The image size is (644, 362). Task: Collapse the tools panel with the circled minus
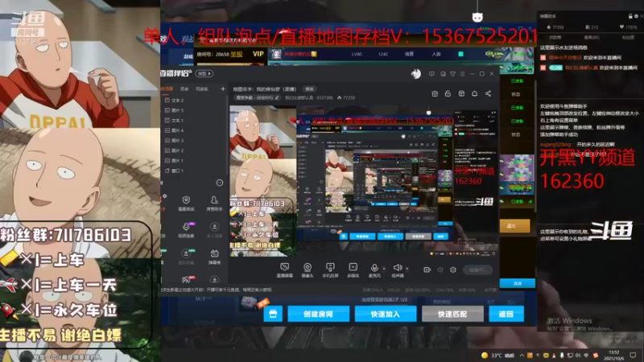(x=219, y=183)
